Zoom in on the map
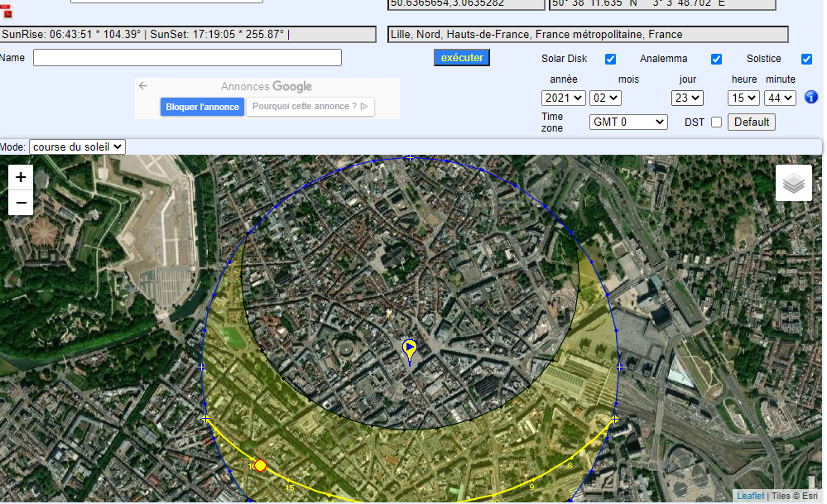Viewport: 827px width, 504px height. click(x=21, y=177)
